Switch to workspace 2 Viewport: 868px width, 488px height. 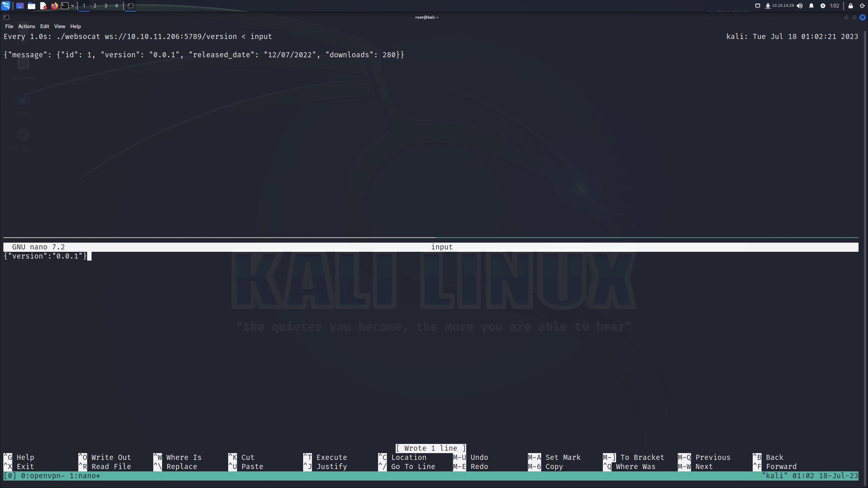tap(95, 5)
